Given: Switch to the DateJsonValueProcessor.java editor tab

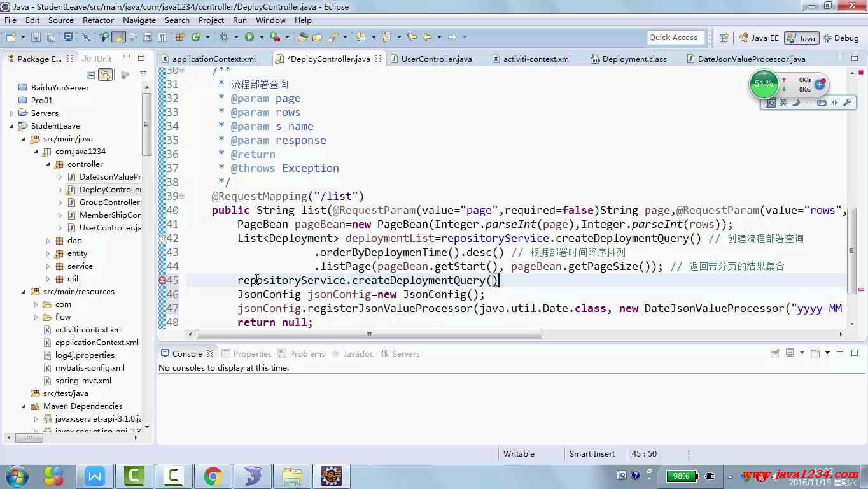Looking at the screenshot, I should pyautogui.click(x=752, y=59).
